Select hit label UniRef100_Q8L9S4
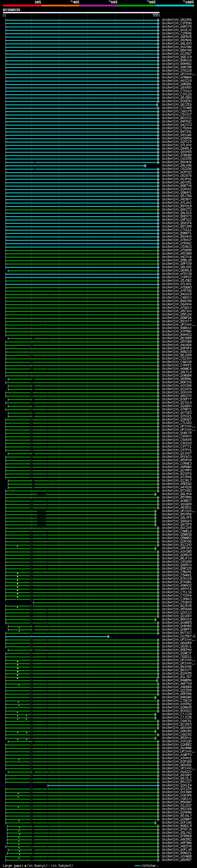The width and height of the screenshot is (197, 868). (177, 494)
